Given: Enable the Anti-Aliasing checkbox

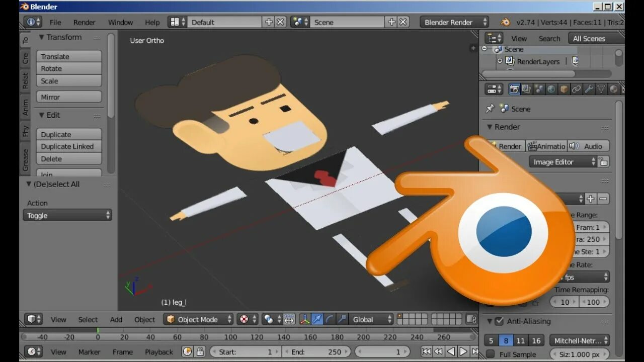Looking at the screenshot, I should (499, 321).
